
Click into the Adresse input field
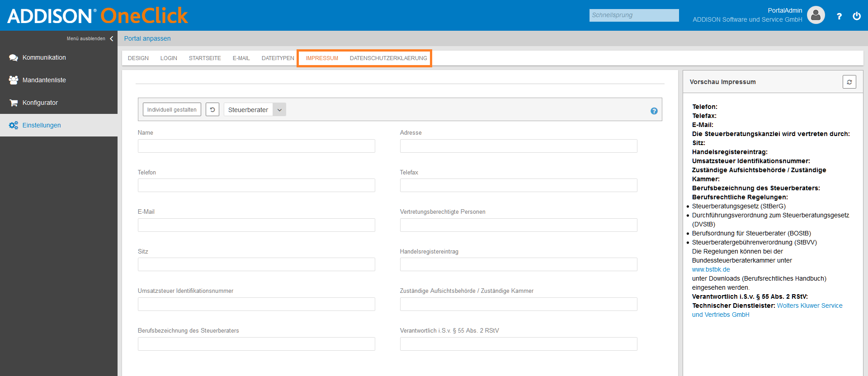click(x=519, y=146)
